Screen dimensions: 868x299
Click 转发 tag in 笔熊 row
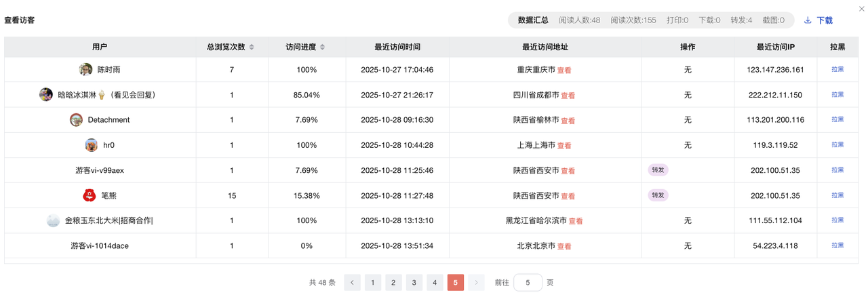pyautogui.click(x=658, y=195)
